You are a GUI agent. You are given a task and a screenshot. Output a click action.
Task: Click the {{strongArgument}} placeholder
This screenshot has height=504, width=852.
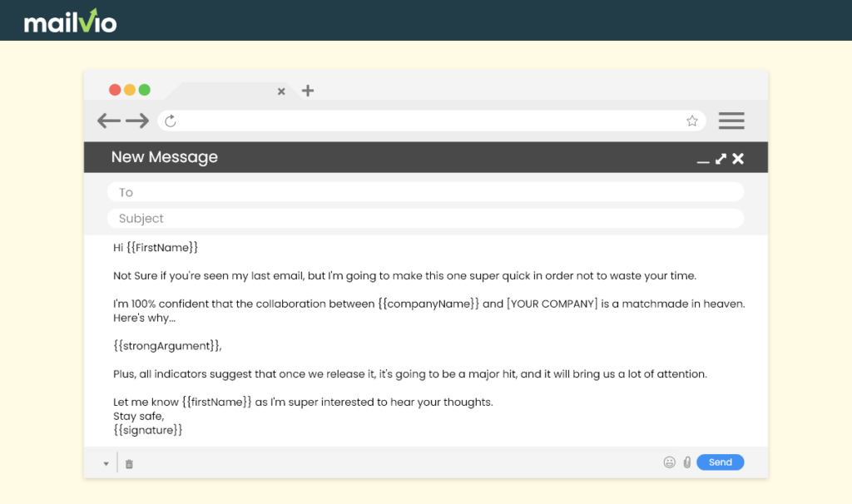click(167, 346)
